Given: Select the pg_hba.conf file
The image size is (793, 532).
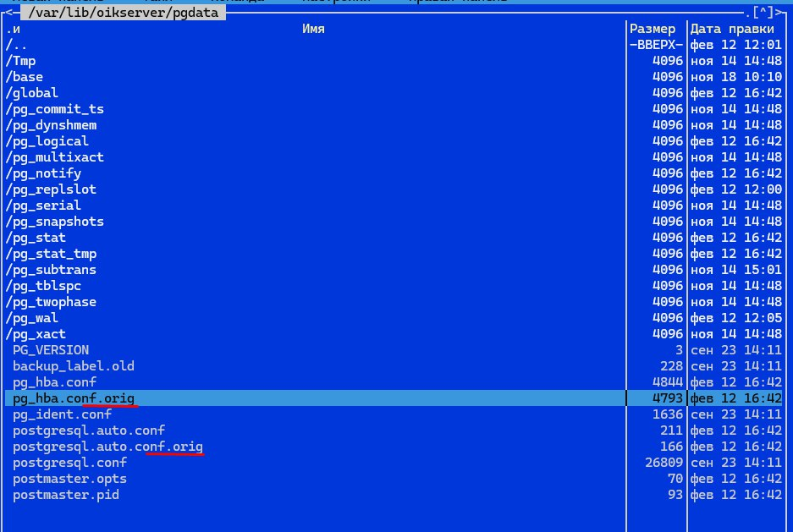Looking at the screenshot, I should 54,382.
